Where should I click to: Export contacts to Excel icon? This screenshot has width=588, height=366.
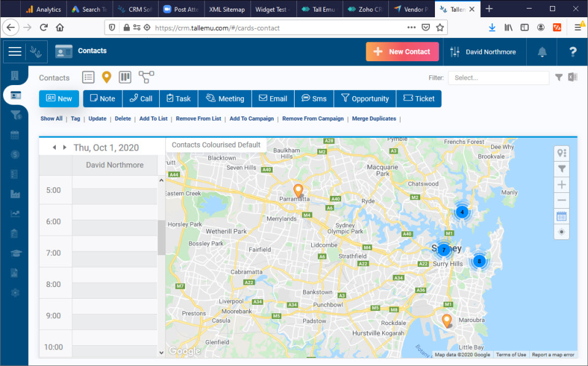(x=573, y=77)
